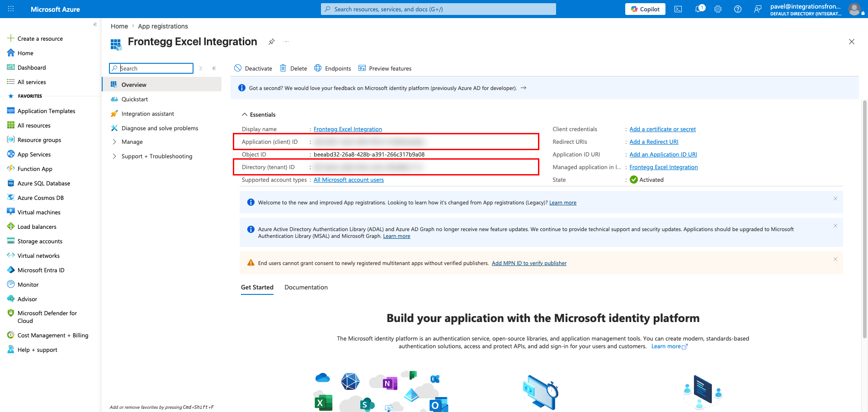Screen dimensions: 868x412
Task: Click the resource menu search field
Action: tap(151, 68)
